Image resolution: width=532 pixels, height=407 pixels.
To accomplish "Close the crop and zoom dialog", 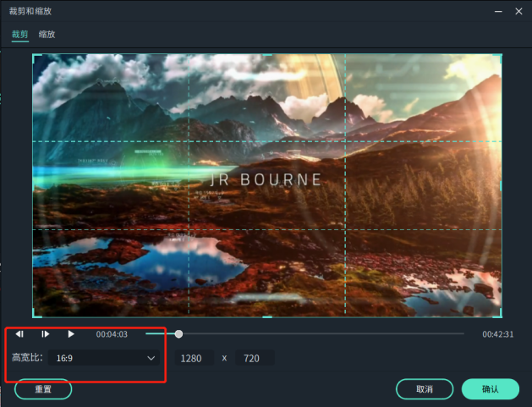I will point(518,11).
